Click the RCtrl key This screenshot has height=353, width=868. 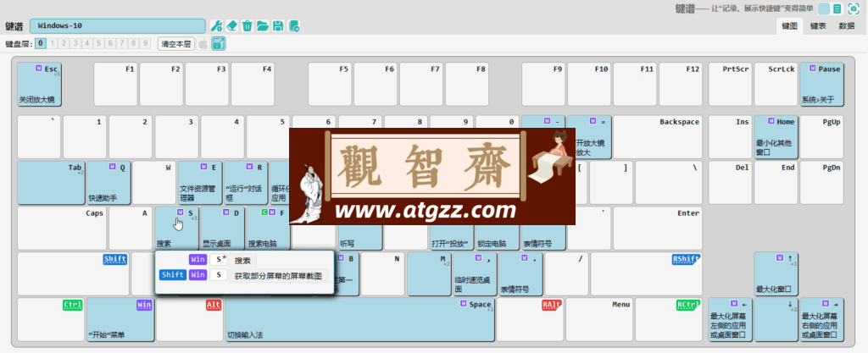669,320
